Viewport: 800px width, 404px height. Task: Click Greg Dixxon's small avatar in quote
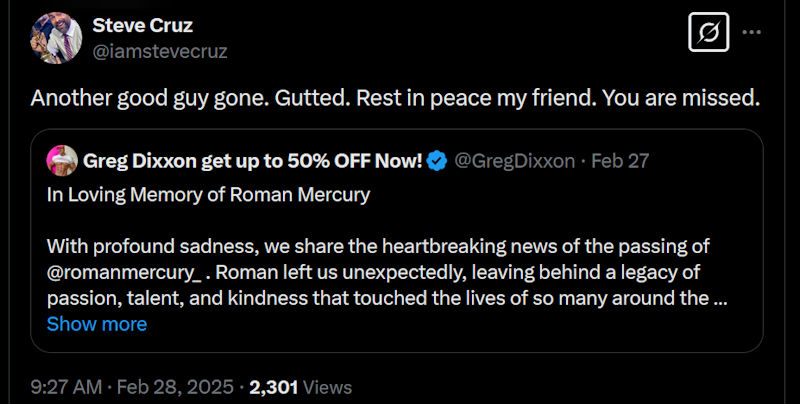(62, 161)
